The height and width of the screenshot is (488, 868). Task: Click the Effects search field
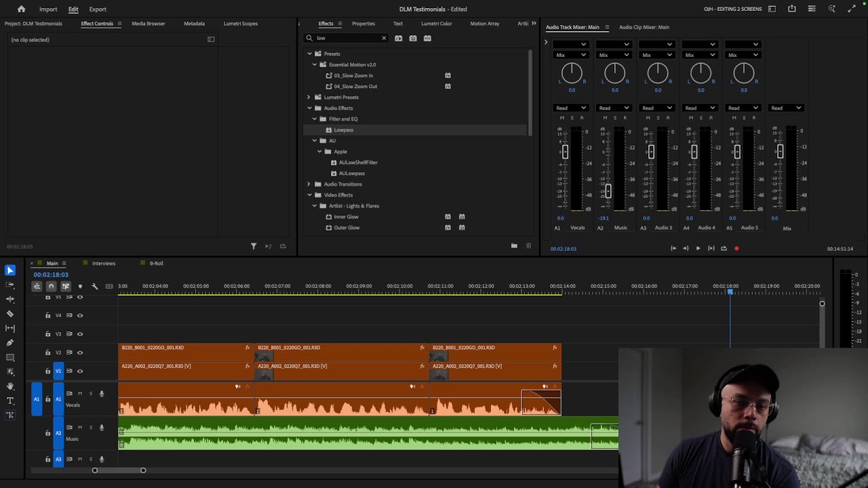coord(346,38)
